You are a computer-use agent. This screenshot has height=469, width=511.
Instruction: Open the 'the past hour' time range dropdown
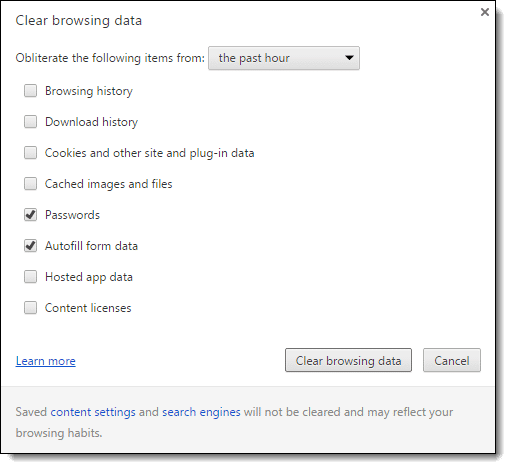pyautogui.click(x=284, y=58)
